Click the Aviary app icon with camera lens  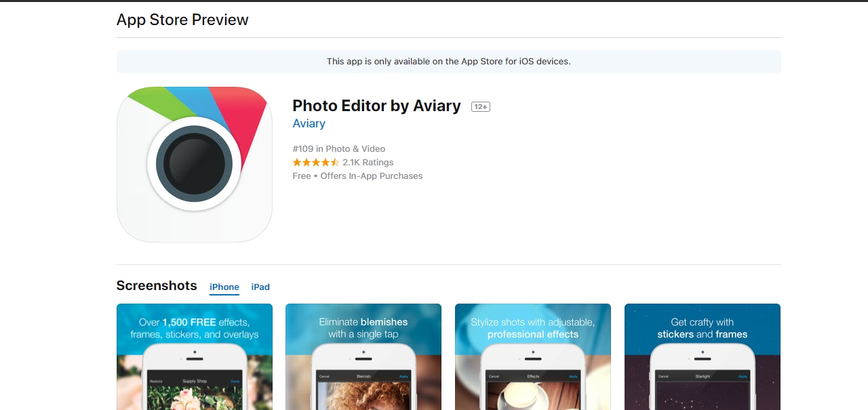coord(195,165)
